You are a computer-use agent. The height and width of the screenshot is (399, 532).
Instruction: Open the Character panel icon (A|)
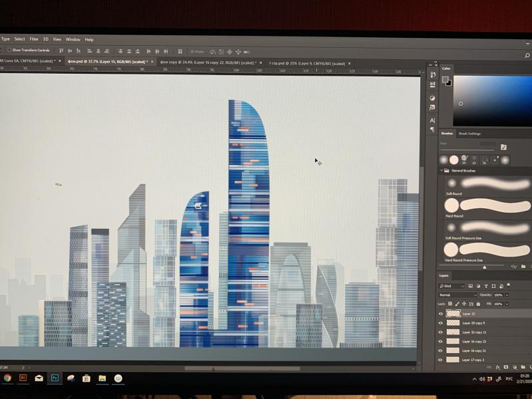[432, 120]
